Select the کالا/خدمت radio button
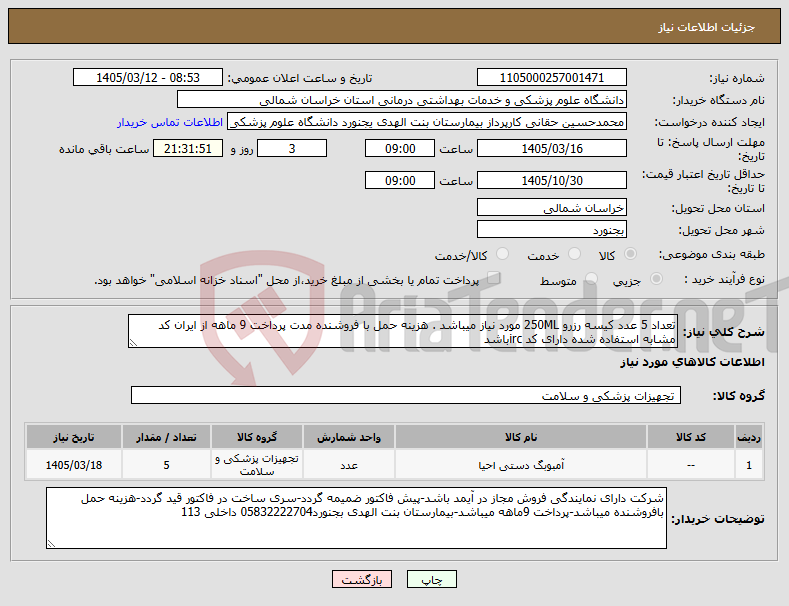 pos(502,254)
